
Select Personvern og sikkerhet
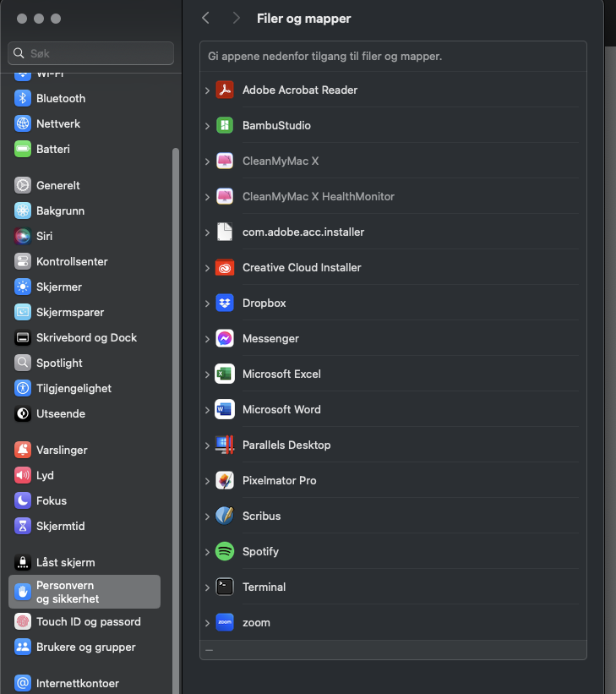click(84, 592)
